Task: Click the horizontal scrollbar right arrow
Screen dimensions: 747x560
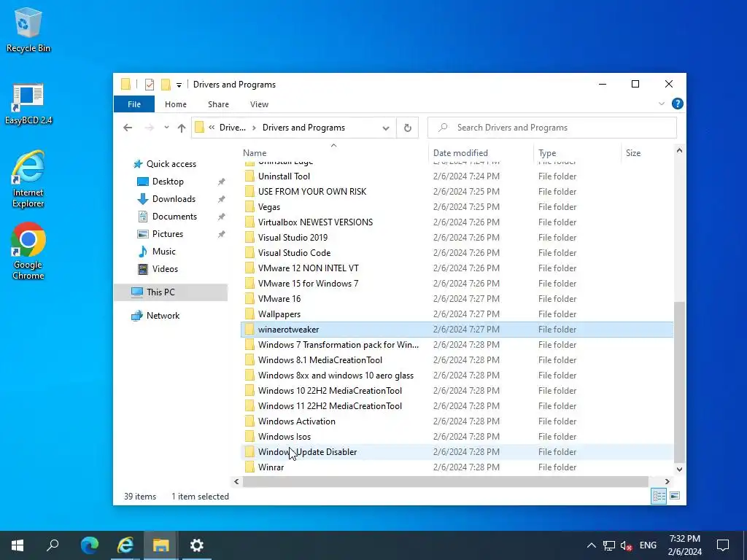Action: (667, 481)
